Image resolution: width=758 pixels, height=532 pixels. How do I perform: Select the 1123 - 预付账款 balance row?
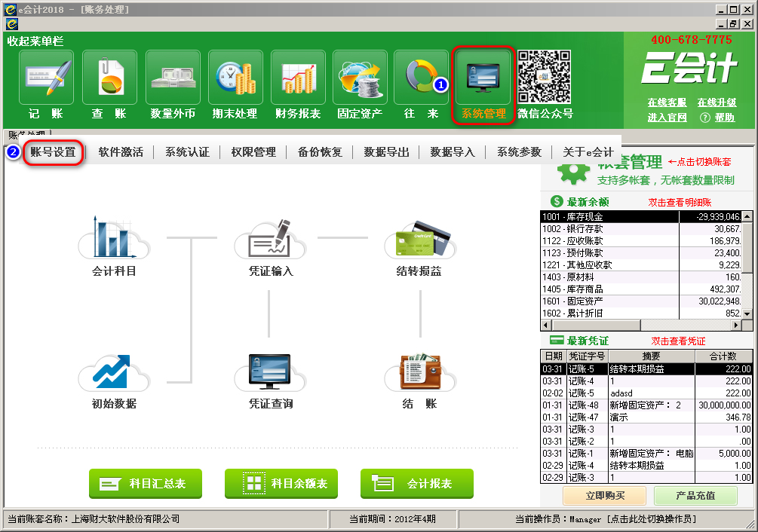(x=641, y=253)
